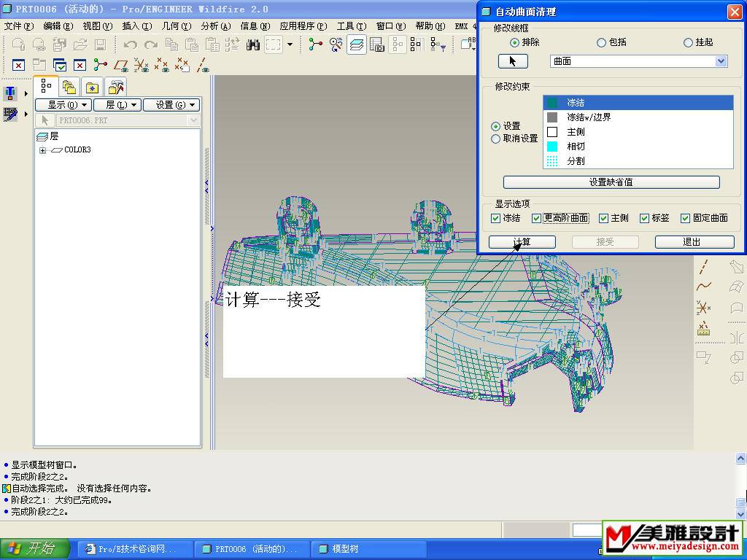Image resolution: width=747 pixels, height=560 pixels.
Task: Open the Layers toolbar icon
Action: point(356,44)
